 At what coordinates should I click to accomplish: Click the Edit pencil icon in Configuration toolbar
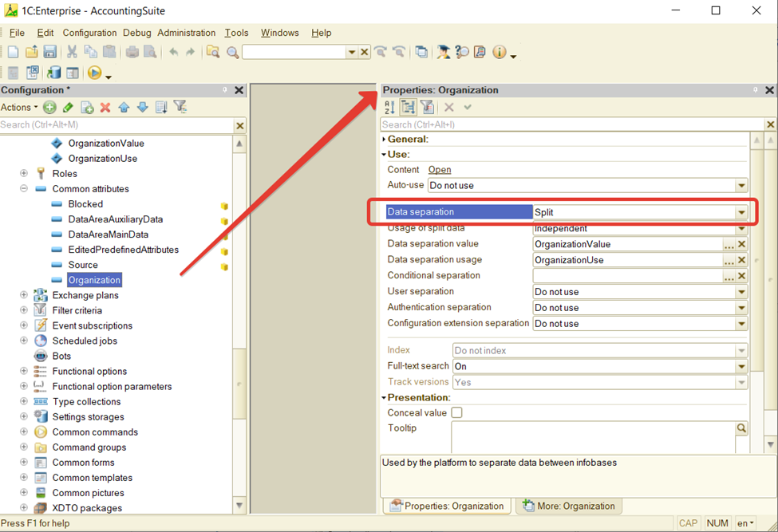(x=68, y=108)
